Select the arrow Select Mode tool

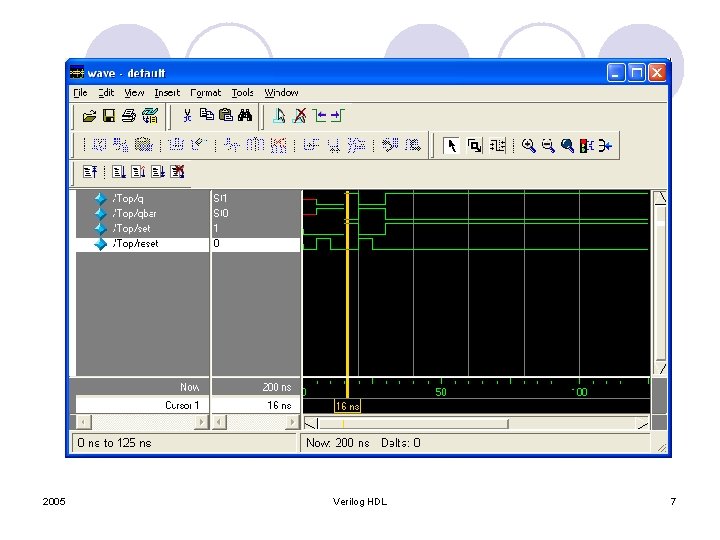451,146
